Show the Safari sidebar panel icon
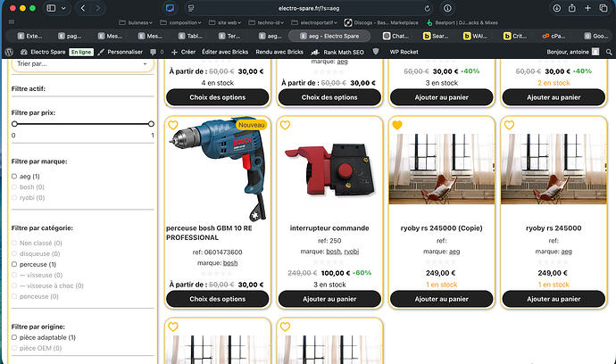The height and width of the screenshot is (364, 616). click(51, 8)
